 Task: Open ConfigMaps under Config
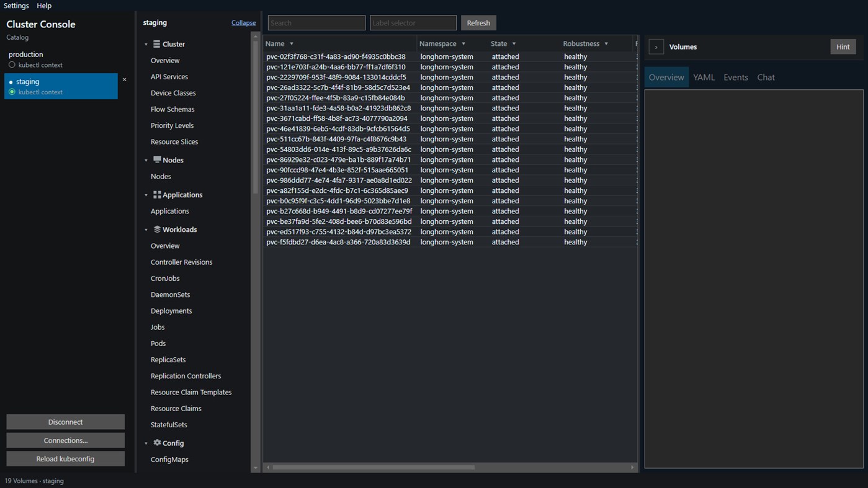[x=169, y=459]
